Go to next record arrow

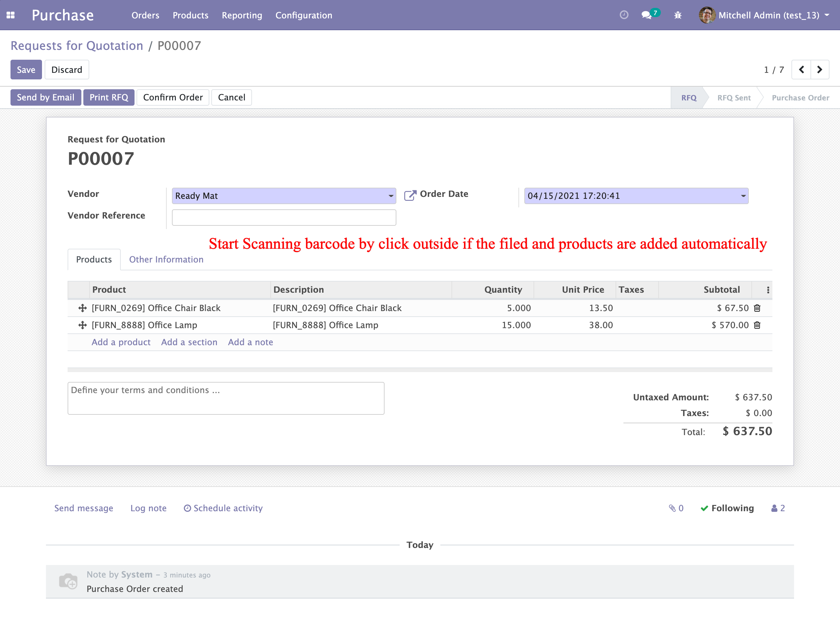point(820,70)
